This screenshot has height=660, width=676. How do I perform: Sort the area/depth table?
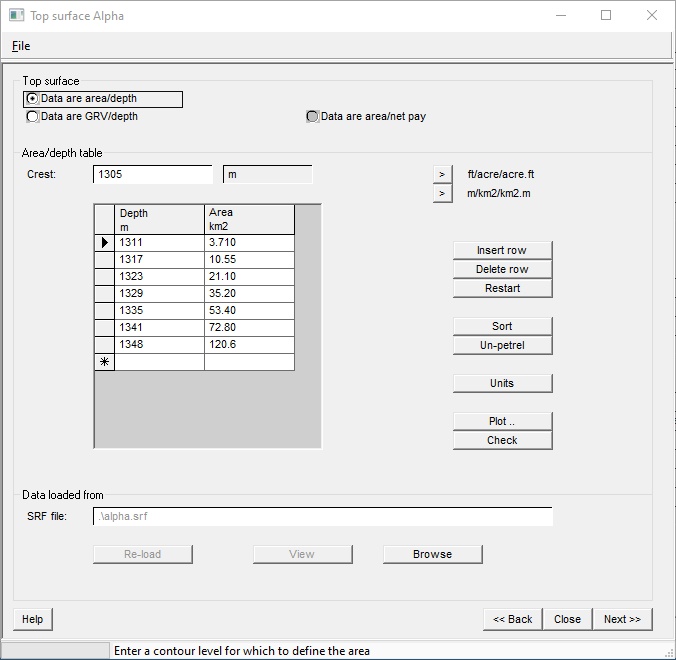pos(502,326)
